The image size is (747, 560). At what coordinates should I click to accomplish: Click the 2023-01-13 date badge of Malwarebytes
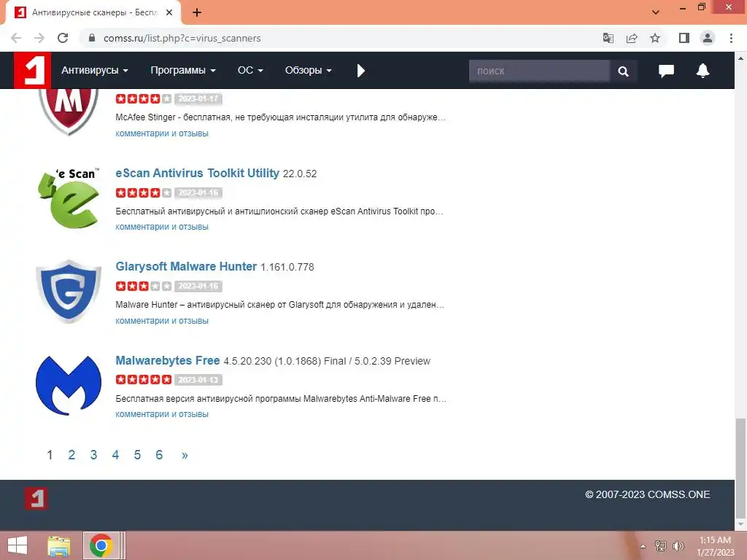198,379
